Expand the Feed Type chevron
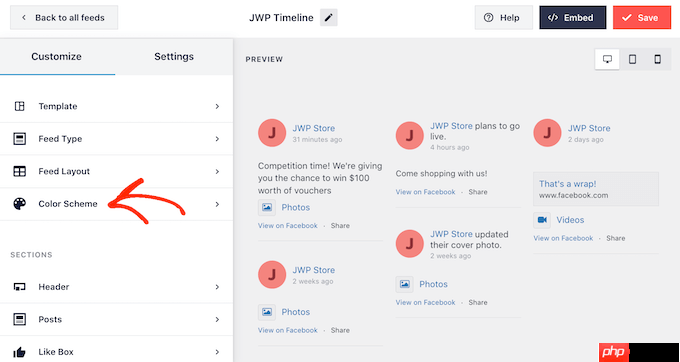Viewport: 680px width, 362px height. click(217, 139)
